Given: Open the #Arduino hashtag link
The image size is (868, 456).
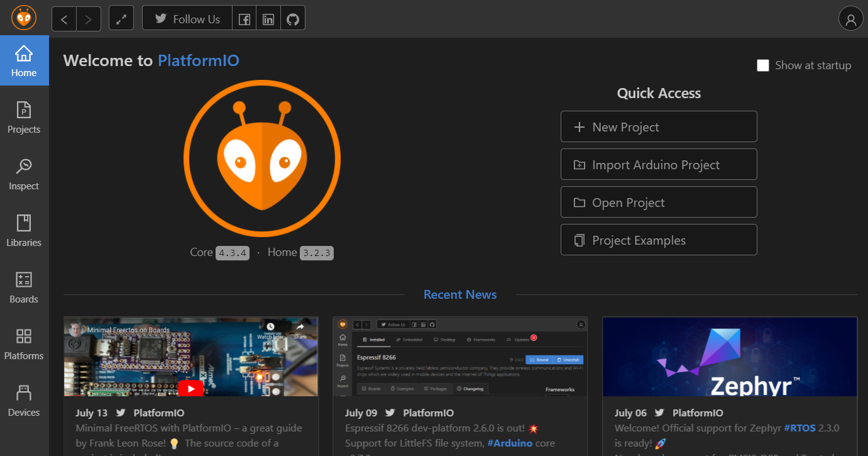Looking at the screenshot, I should pyautogui.click(x=510, y=443).
